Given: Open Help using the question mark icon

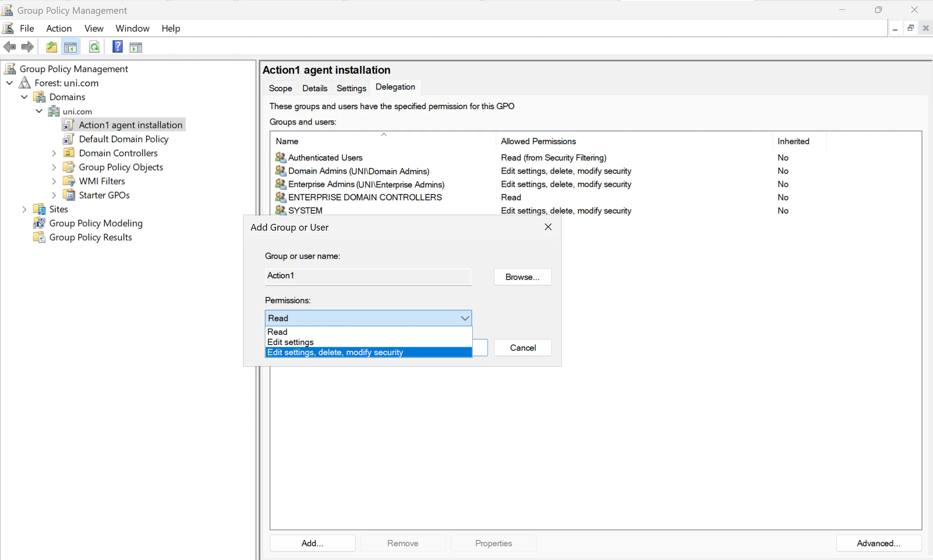Looking at the screenshot, I should coord(117,47).
